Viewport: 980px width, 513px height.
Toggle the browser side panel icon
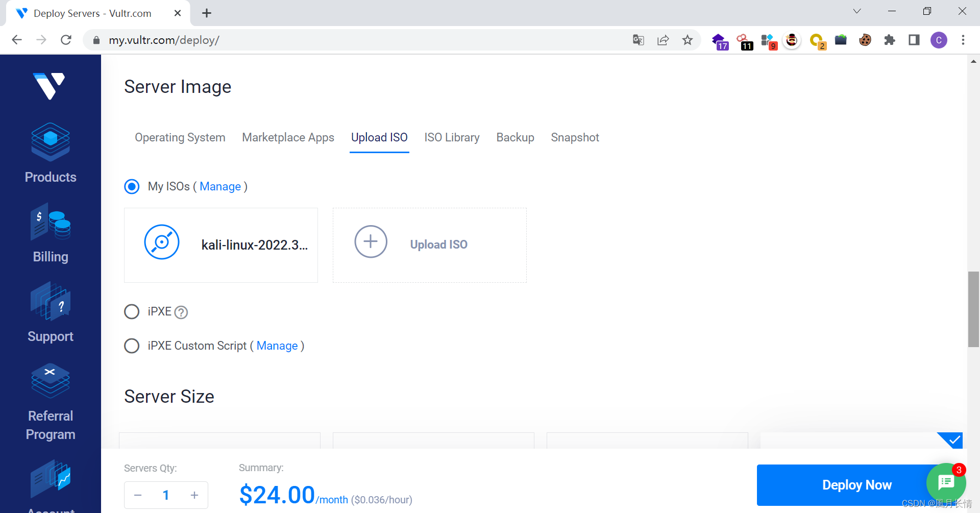click(914, 40)
